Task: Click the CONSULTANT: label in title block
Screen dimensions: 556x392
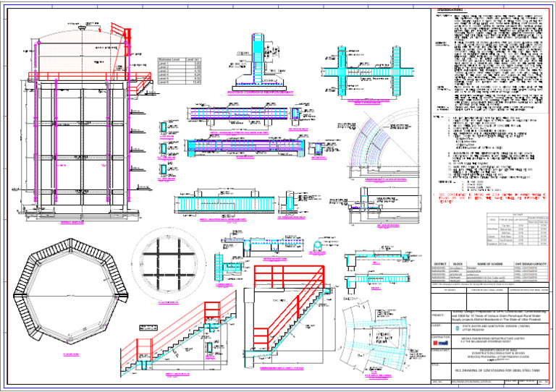Action: pos(441,350)
